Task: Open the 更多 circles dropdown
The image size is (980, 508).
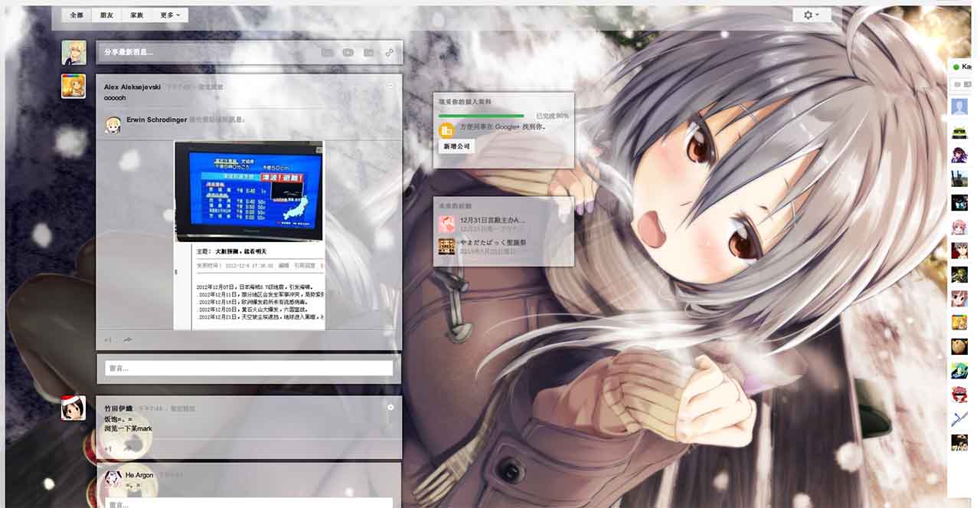Action: 170,15
